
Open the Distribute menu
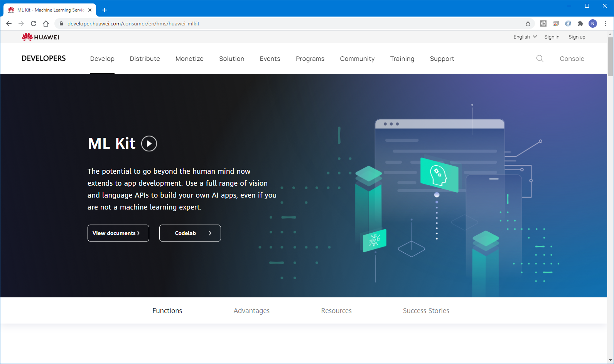pyautogui.click(x=145, y=59)
